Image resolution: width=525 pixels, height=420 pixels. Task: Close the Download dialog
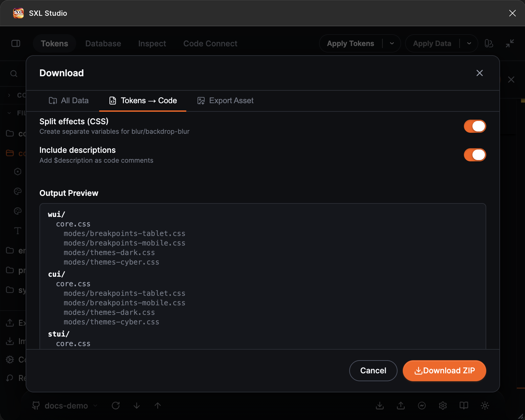(480, 73)
